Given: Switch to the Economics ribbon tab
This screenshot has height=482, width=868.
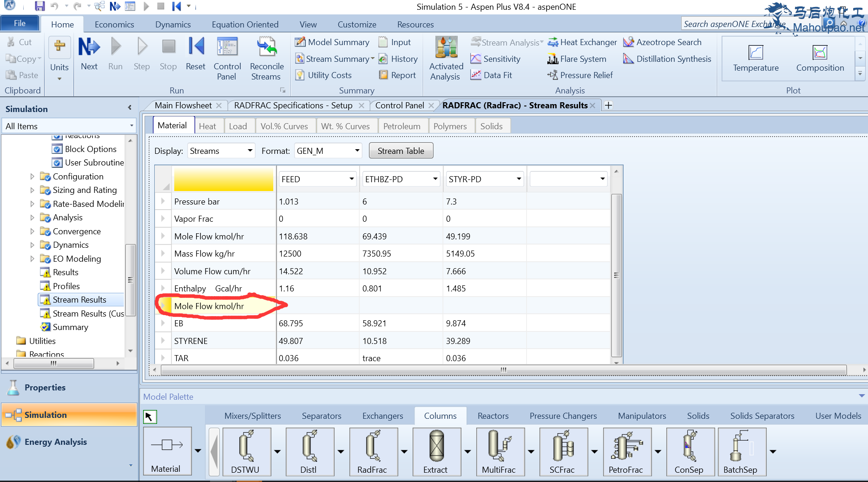Looking at the screenshot, I should (114, 25).
